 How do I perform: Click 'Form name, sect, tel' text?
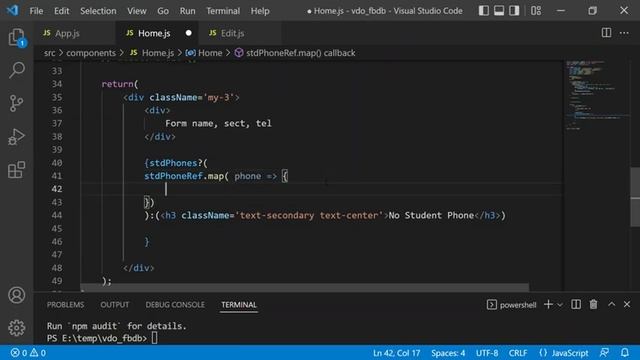click(x=218, y=123)
